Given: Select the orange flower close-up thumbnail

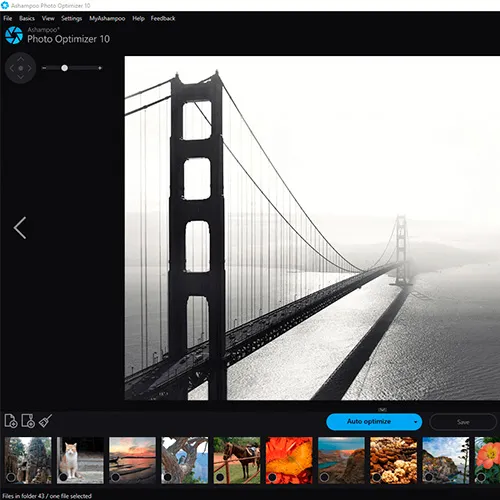Looking at the screenshot, I should [289, 460].
